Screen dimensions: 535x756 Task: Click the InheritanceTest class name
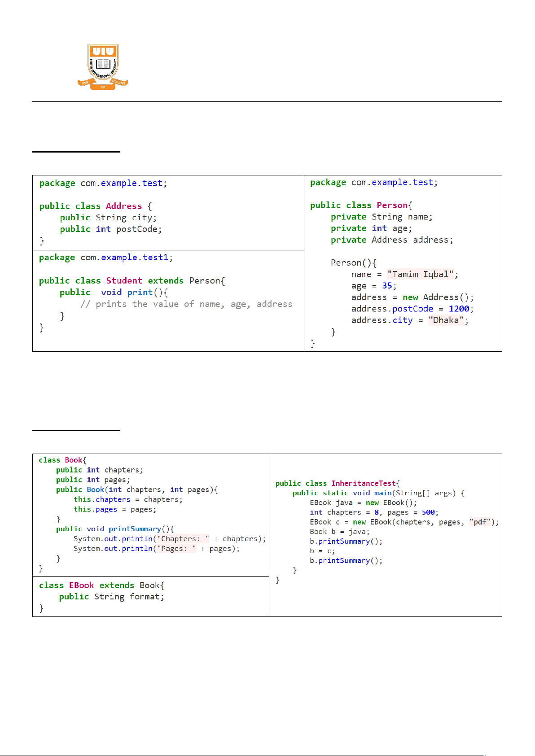(x=364, y=483)
